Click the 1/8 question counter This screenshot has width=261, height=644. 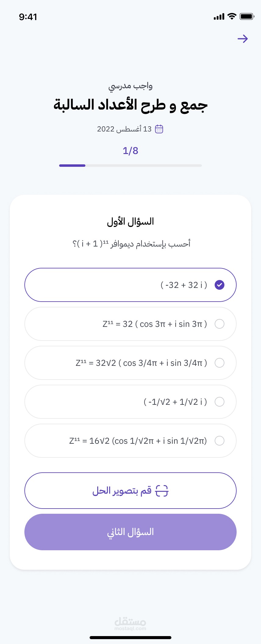[130, 151]
